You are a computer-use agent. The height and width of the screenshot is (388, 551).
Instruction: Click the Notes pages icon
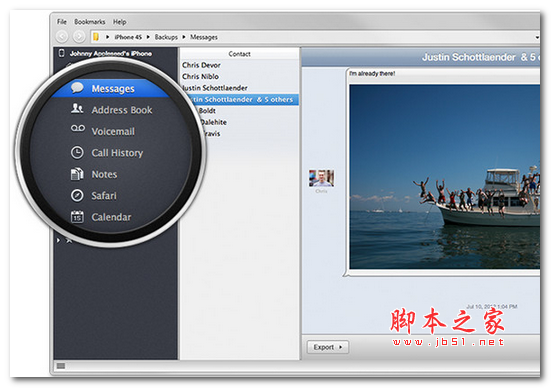tap(77, 174)
